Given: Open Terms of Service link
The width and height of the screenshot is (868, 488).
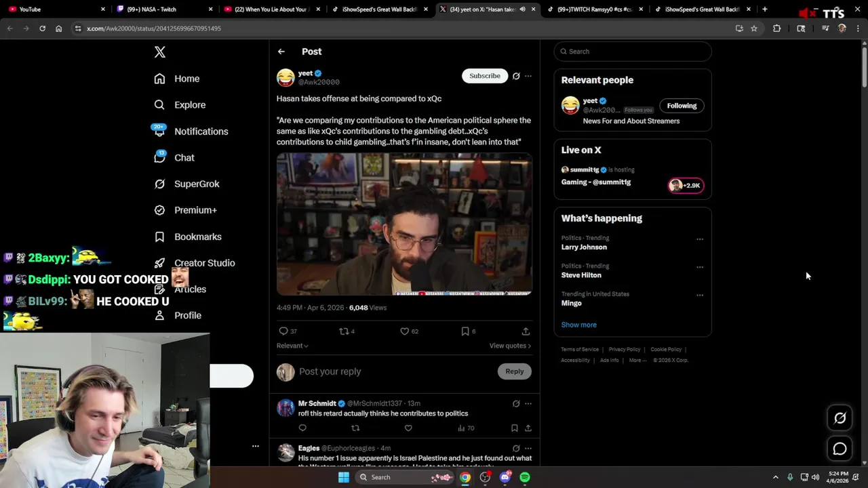Looking at the screenshot, I should [580, 350].
